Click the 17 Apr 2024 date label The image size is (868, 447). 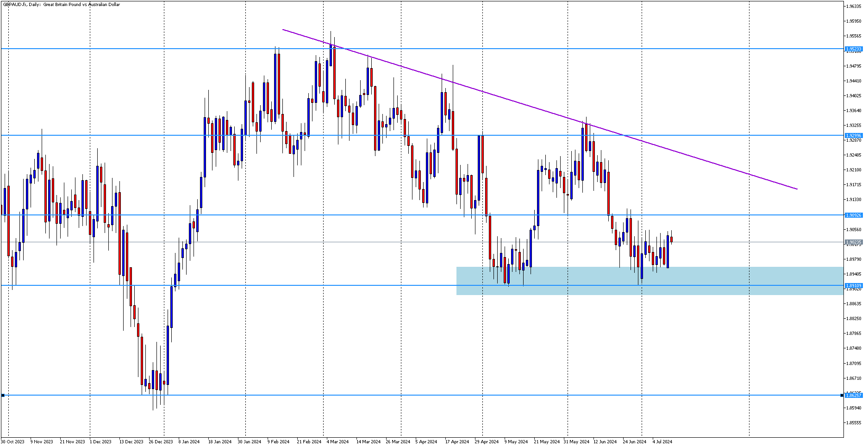(457, 442)
